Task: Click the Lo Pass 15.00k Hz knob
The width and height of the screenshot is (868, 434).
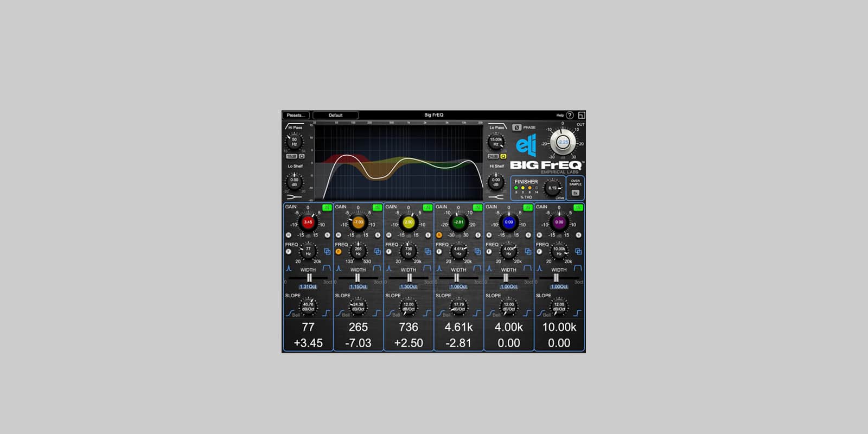Action: (x=496, y=142)
